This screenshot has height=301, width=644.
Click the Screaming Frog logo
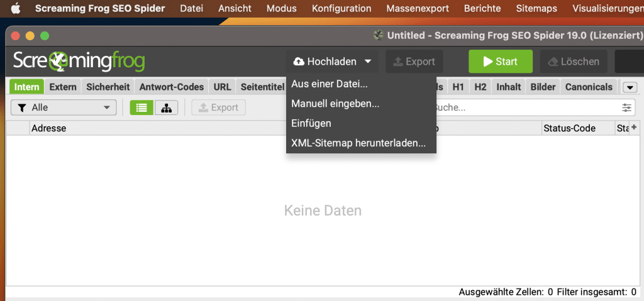(x=79, y=61)
